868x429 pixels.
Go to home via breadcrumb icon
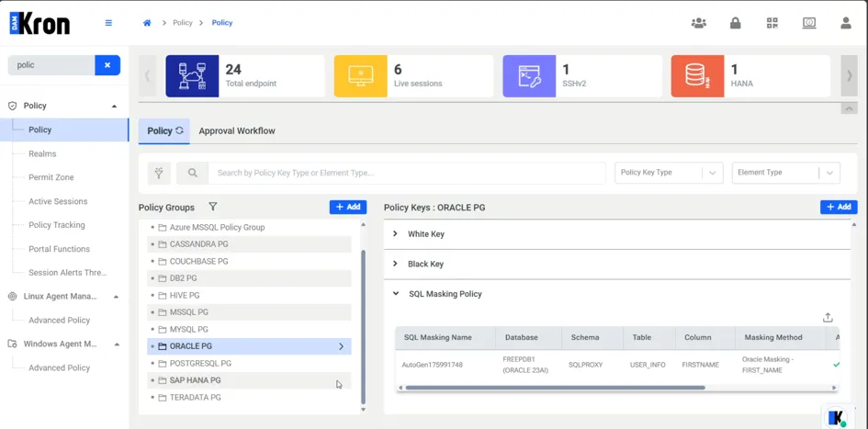tap(147, 23)
